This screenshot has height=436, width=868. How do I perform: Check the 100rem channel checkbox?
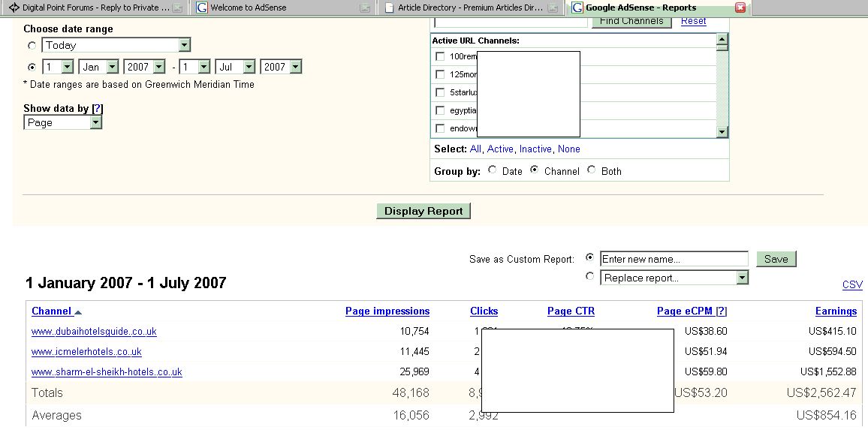pyautogui.click(x=440, y=56)
